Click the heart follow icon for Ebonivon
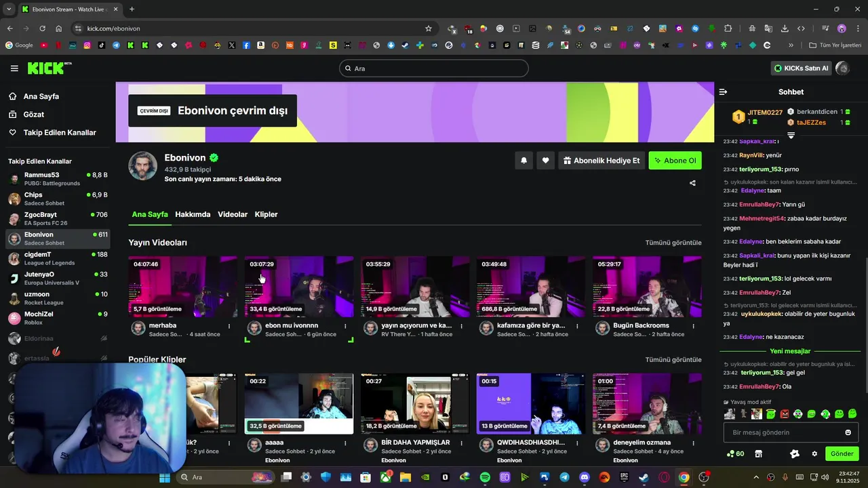The width and height of the screenshot is (868, 488). pos(545,161)
